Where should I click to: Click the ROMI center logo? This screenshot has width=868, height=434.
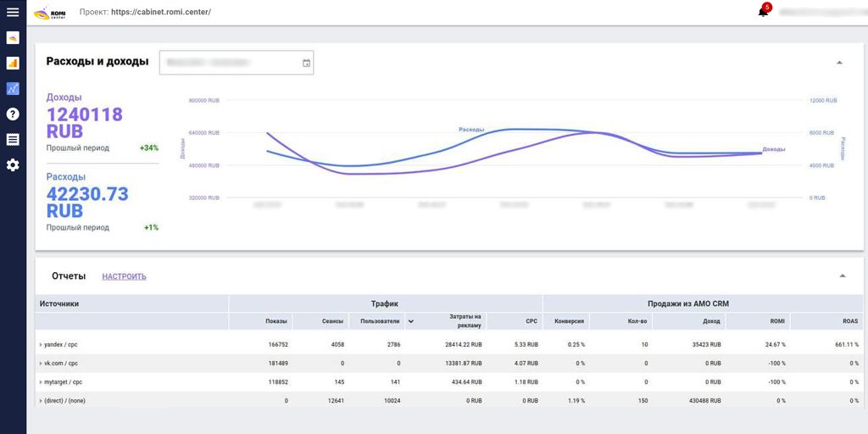[x=50, y=12]
